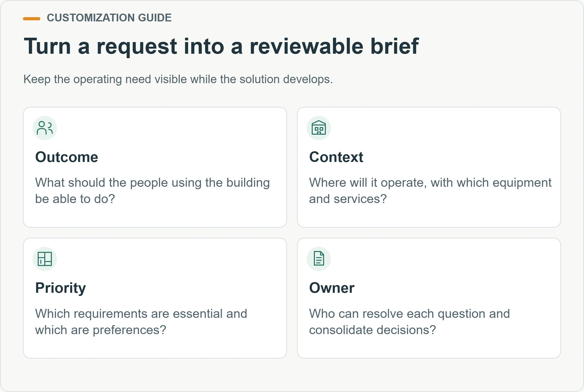Select the Outcome card heading
Screen dimensions: 584x392
click(66, 157)
